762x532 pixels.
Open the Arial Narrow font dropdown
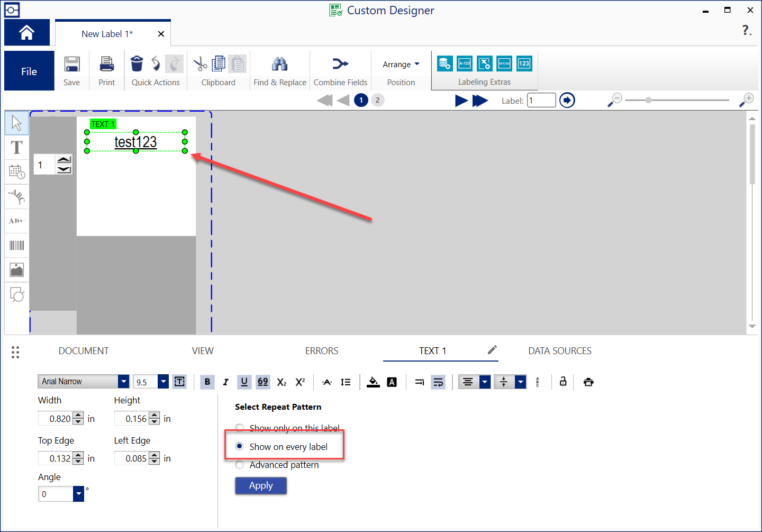[x=123, y=381]
